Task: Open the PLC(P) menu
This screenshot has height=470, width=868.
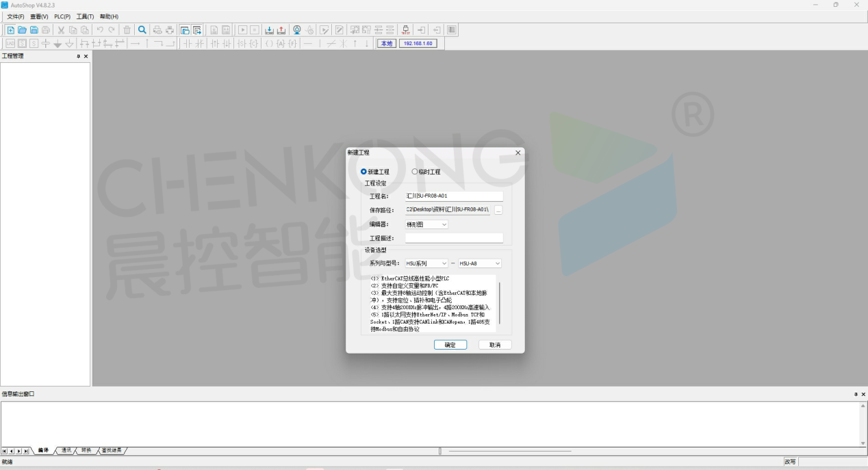Action: tap(62, 16)
